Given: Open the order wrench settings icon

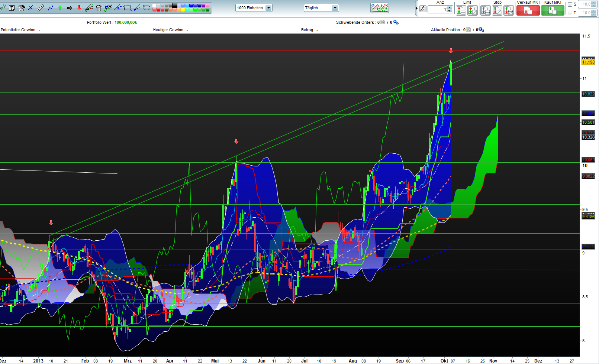Looking at the screenshot, I should 423,9.
